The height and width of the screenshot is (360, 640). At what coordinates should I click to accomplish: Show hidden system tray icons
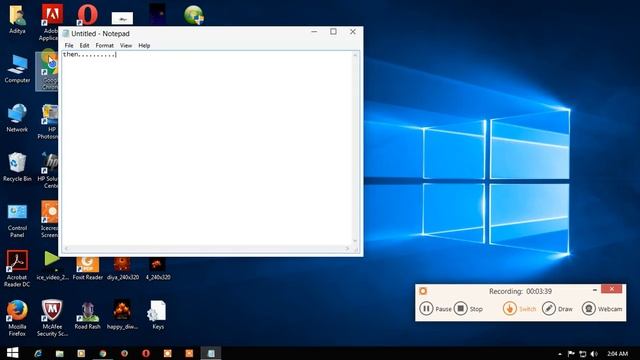point(560,354)
